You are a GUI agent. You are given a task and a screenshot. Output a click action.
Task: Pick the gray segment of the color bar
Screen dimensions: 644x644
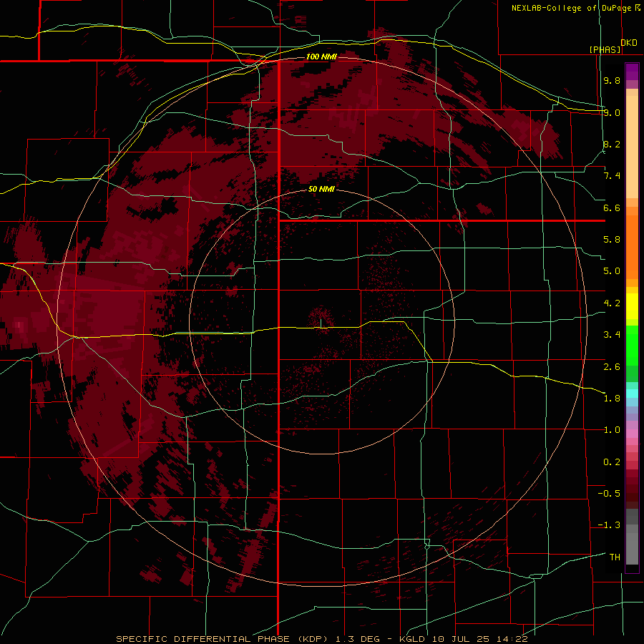(632, 537)
